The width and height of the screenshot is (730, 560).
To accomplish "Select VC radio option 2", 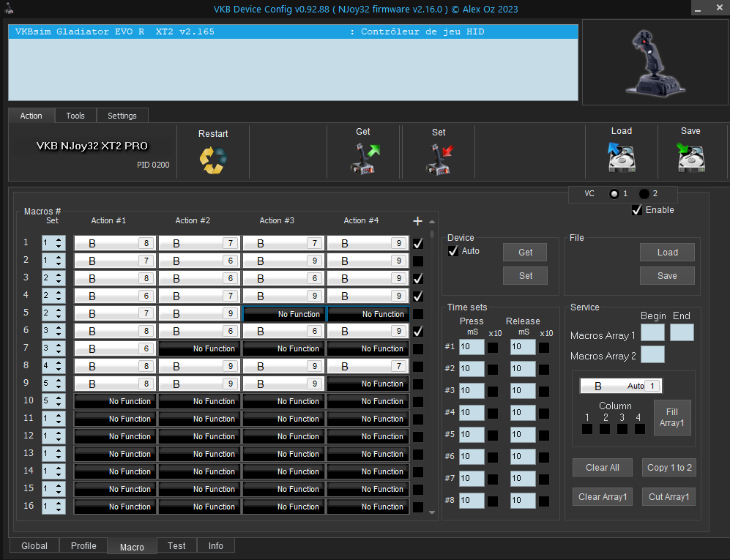I will click(644, 194).
